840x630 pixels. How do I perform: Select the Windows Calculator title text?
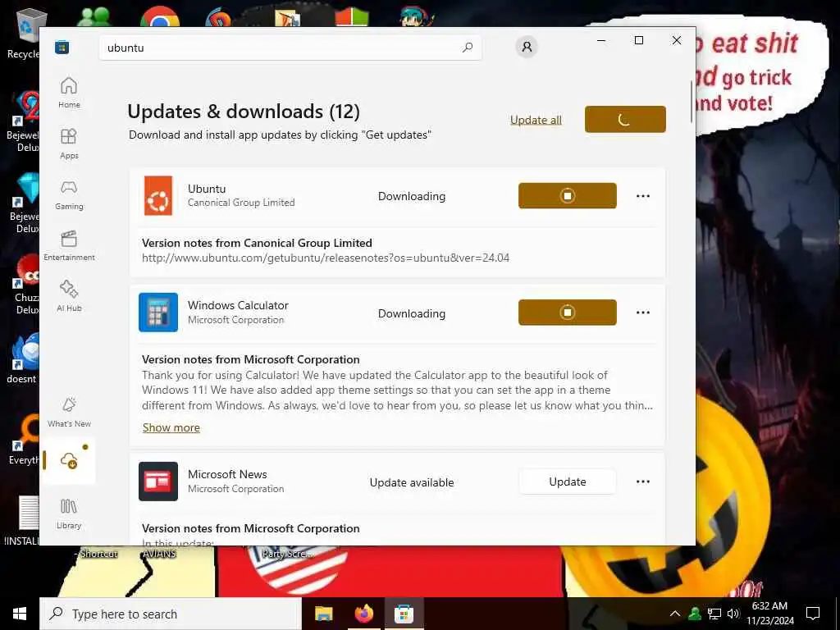tap(238, 305)
